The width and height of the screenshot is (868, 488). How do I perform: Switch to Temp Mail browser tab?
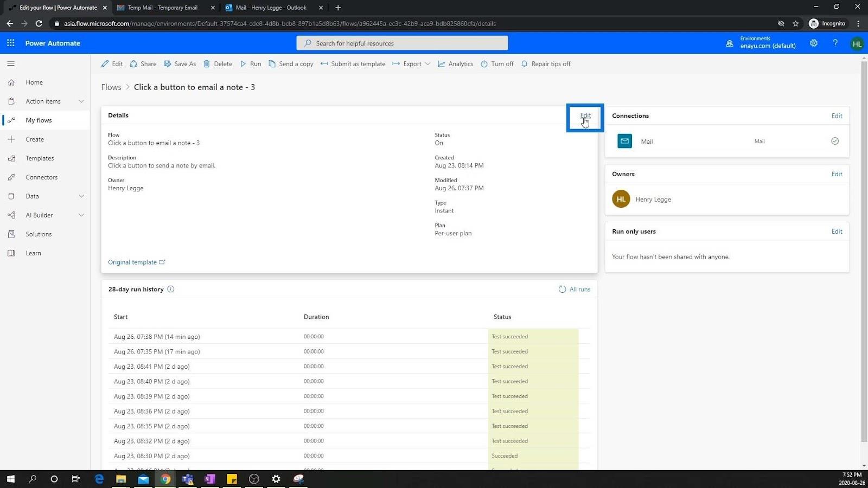click(163, 8)
